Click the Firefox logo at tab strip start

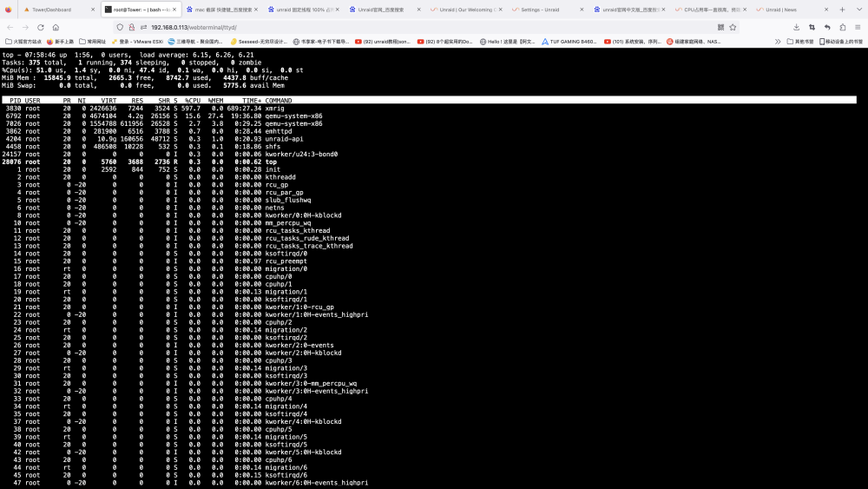pos(9,10)
